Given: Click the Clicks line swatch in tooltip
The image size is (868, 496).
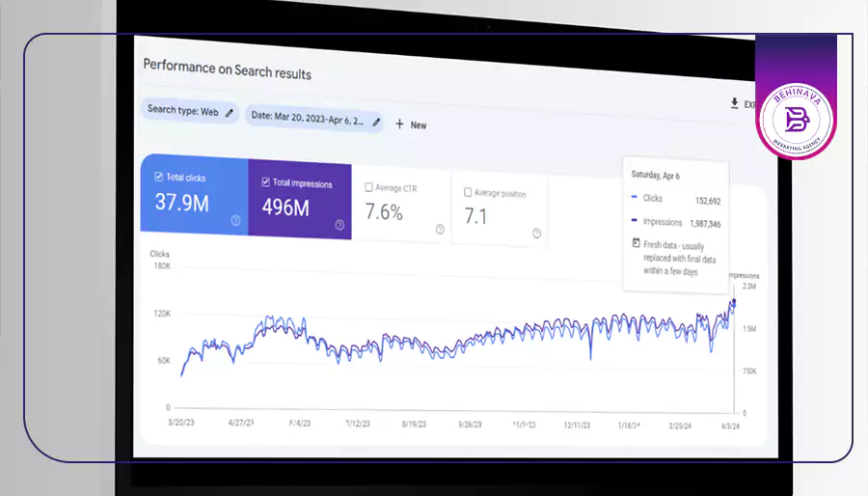Looking at the screenshot, I should (636, 198).
